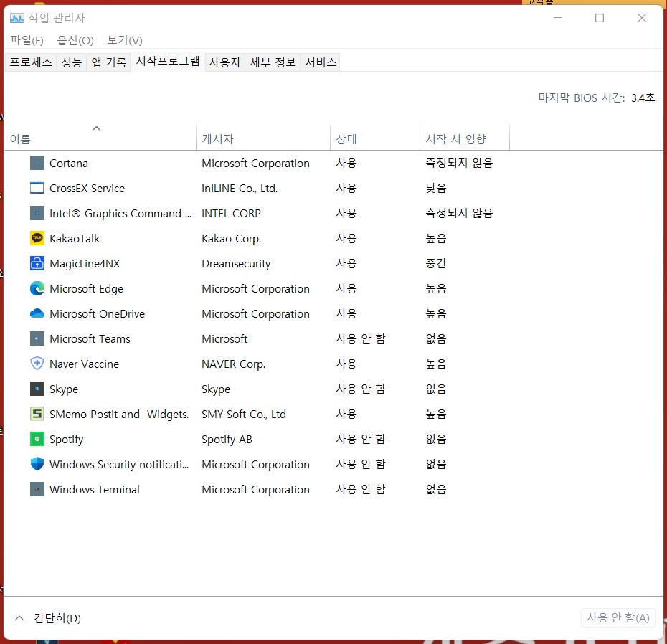This screenshot has height=644, width=667.
Task: Select the CrossEX Service name
Action: pos(87,189)
